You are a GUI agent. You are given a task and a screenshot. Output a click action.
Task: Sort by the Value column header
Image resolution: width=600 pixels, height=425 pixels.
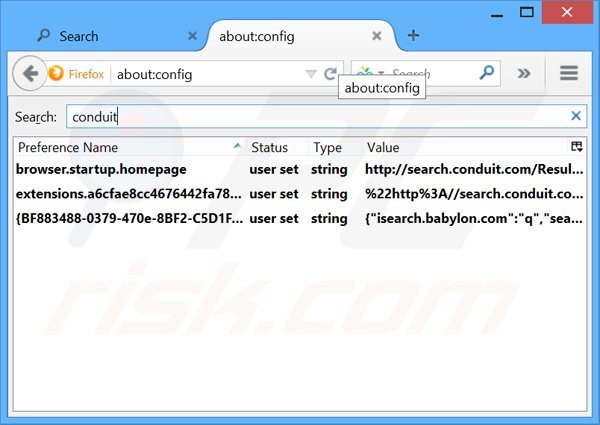point(465,147)
